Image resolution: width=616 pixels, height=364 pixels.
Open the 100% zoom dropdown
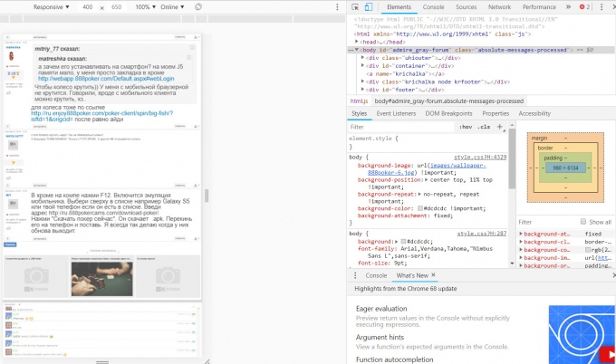click(145, 7)
